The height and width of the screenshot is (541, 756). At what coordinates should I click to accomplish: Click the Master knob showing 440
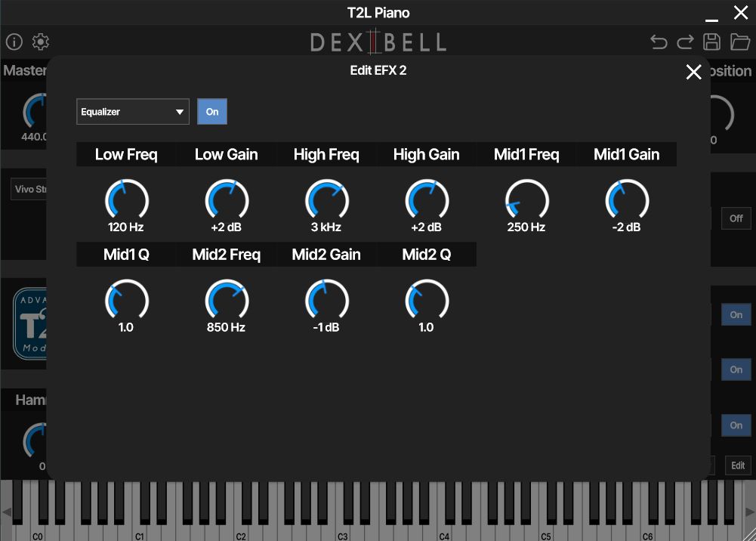(x=36, y=113)
